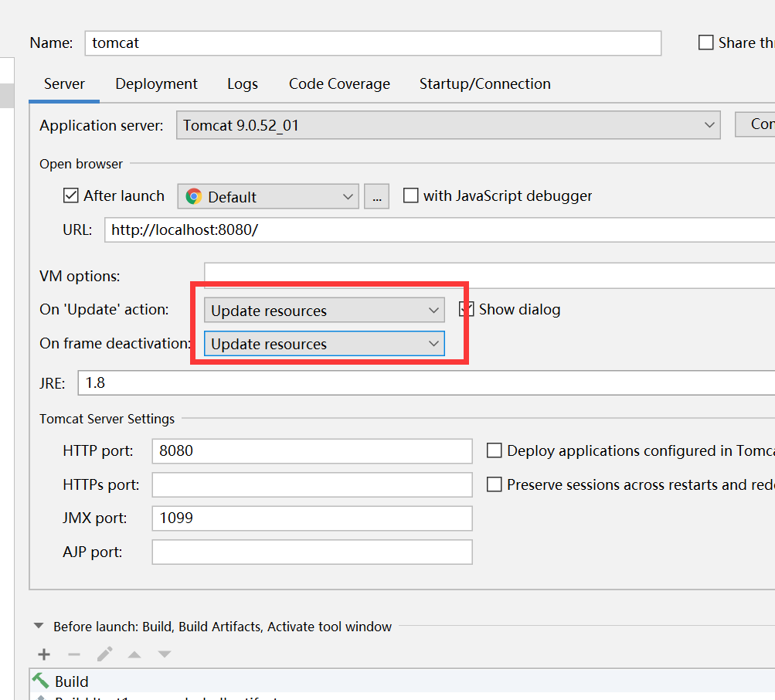This screenshot has width=775, height=700.
Task: Open the On 'Update' action dropdown
Action: [x=325, y=311]
